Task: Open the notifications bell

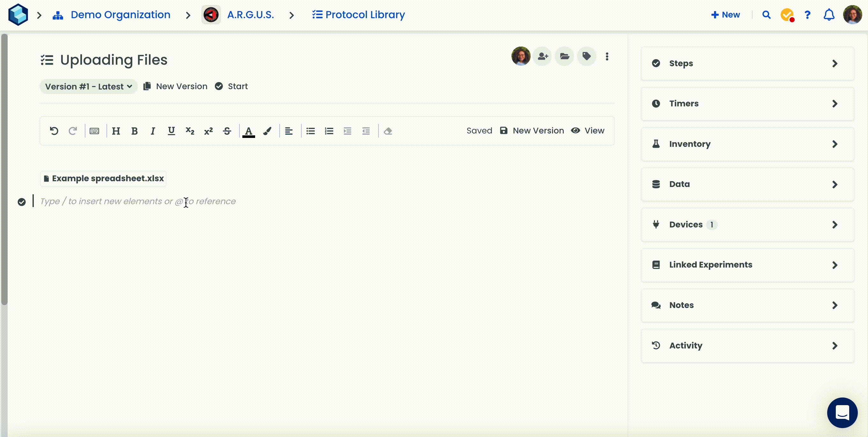Action: [x=829, y=15]
